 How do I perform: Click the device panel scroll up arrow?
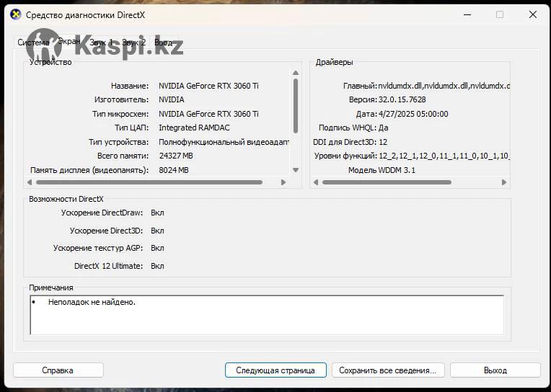click(296, 73)
